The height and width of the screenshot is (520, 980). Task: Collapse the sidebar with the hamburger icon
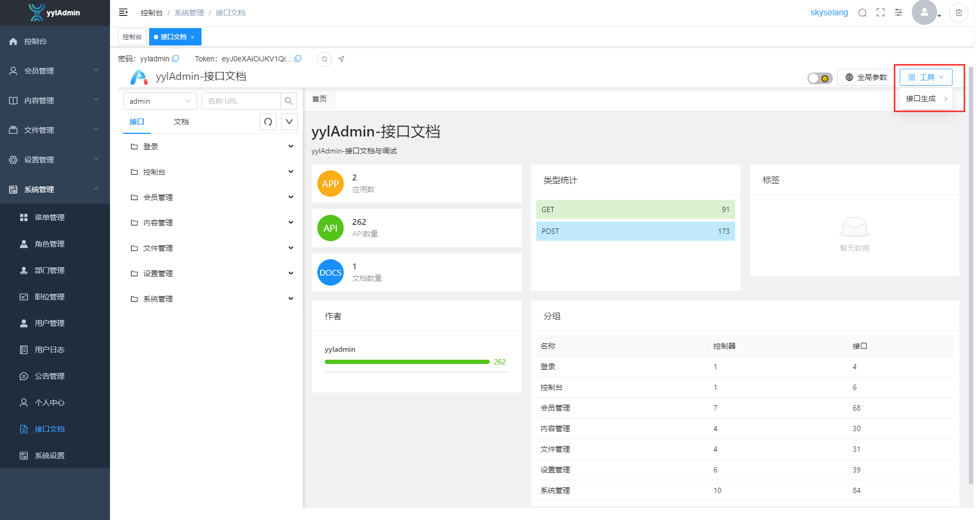pyautogui.click(x=123, y=12)
